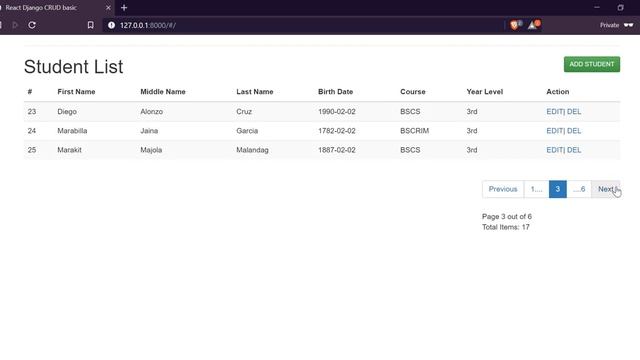This screenshot has width=640, height=360.
Task: Bookmark this page with the bookmark icon
Action: (x=90, y=25)
